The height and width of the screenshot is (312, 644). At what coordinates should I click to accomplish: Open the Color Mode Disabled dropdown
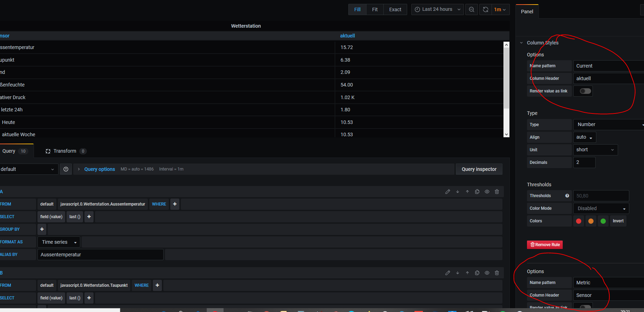[x=601, y=208]
